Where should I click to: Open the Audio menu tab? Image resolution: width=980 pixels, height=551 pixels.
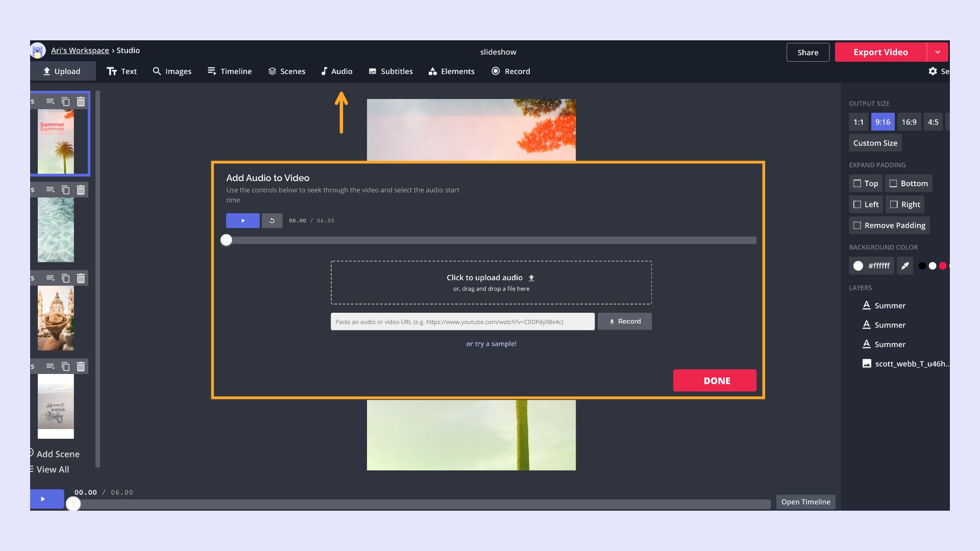[336, 71]
